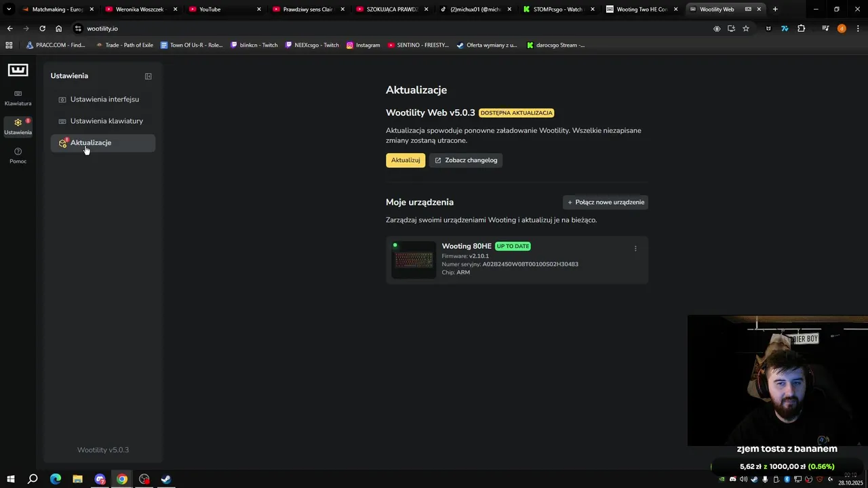Open the Oferta wymiany bookmark
The height and width of the screenshot is (488, 868).
[487, 45]
